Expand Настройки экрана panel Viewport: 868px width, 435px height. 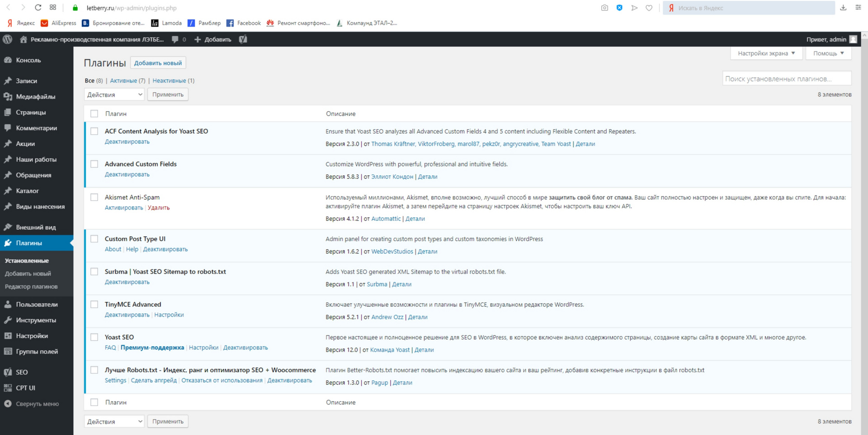(766, 53)
